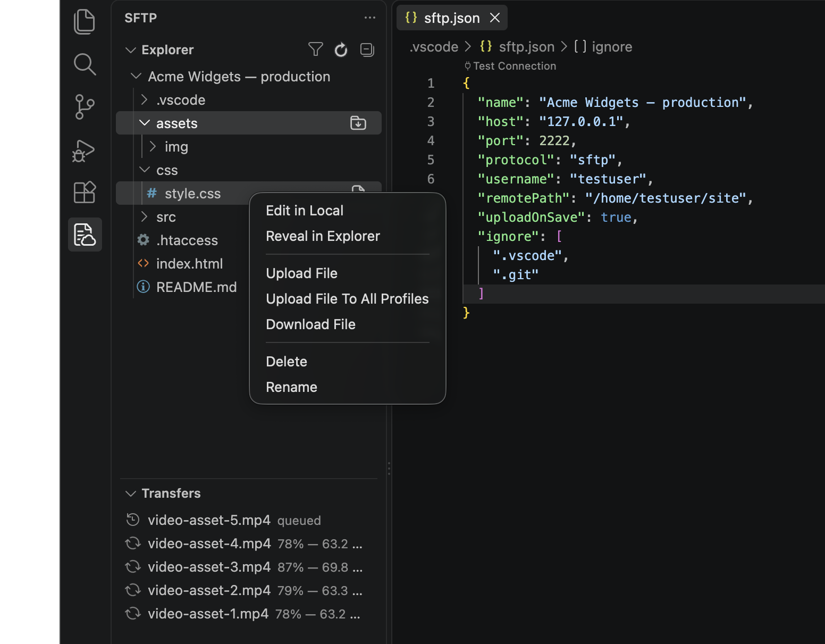
Task: Collapse the Explorer section
Action: tap(131, 50)
